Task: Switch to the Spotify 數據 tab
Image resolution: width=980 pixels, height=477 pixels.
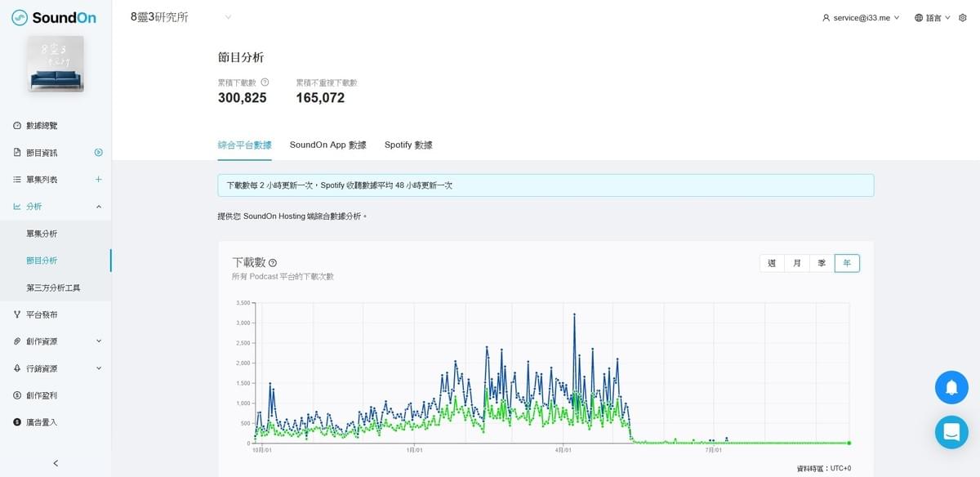Action: pos(408,145)
